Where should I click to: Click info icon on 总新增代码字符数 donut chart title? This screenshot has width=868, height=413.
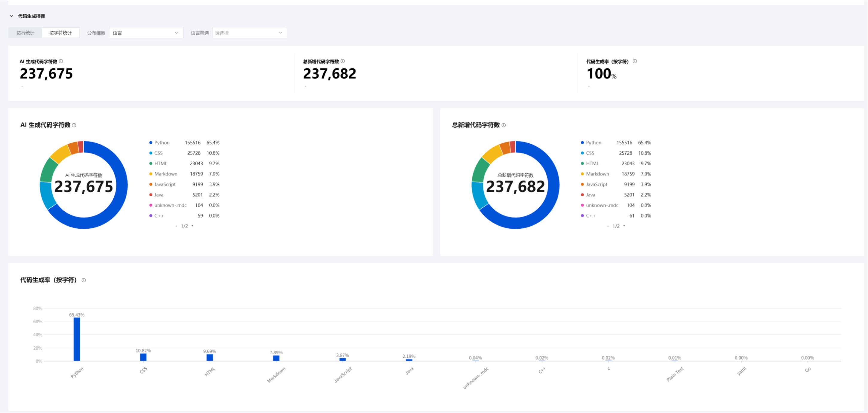point(504,125)
